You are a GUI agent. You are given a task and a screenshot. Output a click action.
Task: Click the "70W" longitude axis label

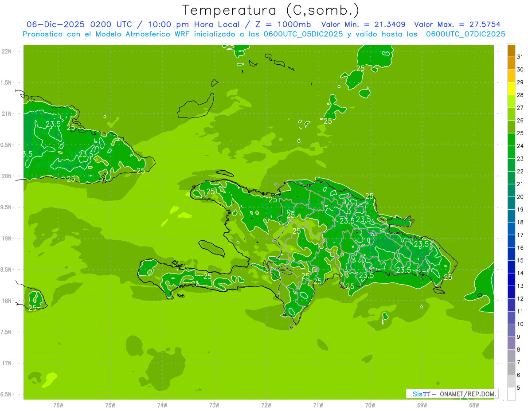pos(370,405)
